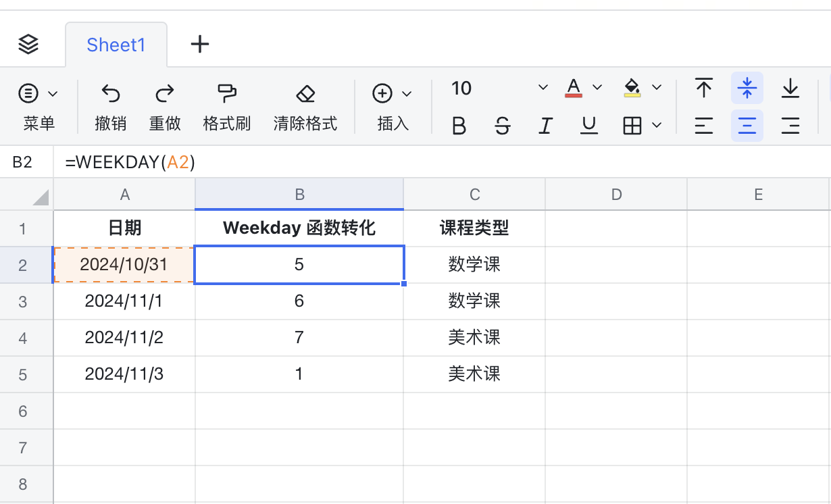
Task: Open the font size dropdown arrow
Action: click(543, 88)
